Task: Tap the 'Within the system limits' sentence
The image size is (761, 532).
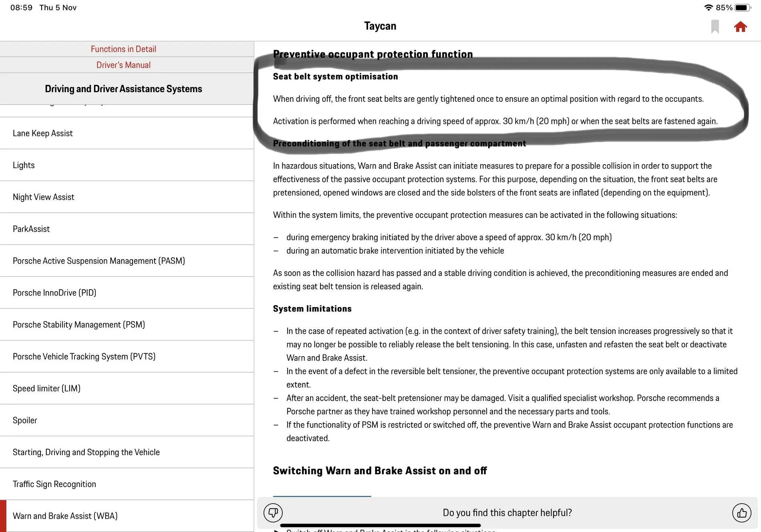Action: tap(475, 215)
